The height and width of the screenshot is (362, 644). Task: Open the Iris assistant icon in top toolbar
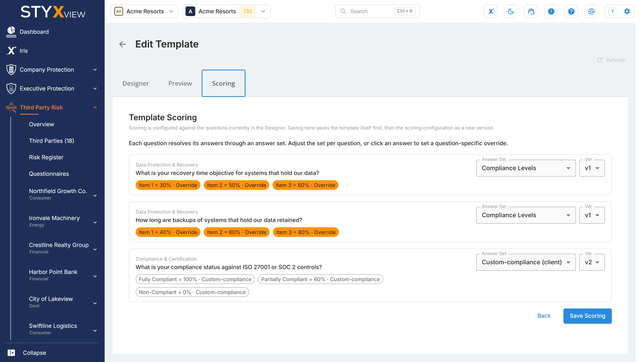tap(490, 11)
